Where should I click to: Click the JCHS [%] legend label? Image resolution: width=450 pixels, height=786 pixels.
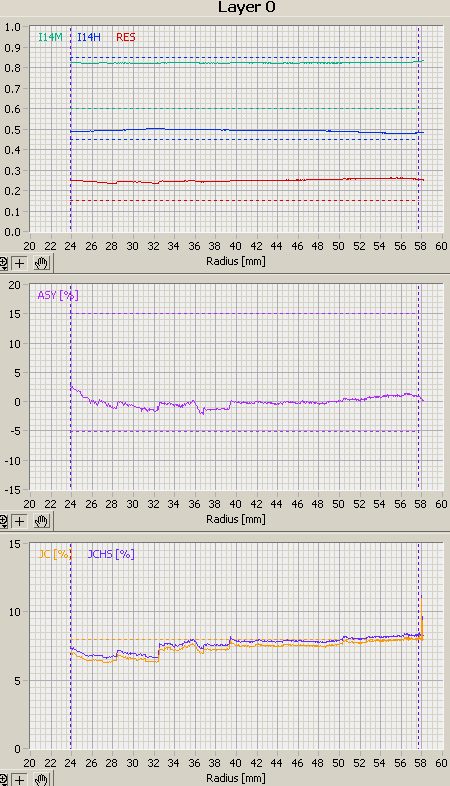[x=111, y=554]
